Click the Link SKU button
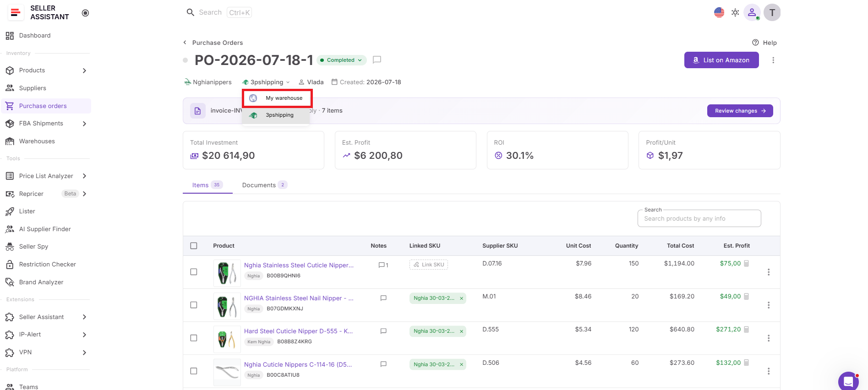The height and width of the screenshot is (390, 868). (x=429, y=265)
